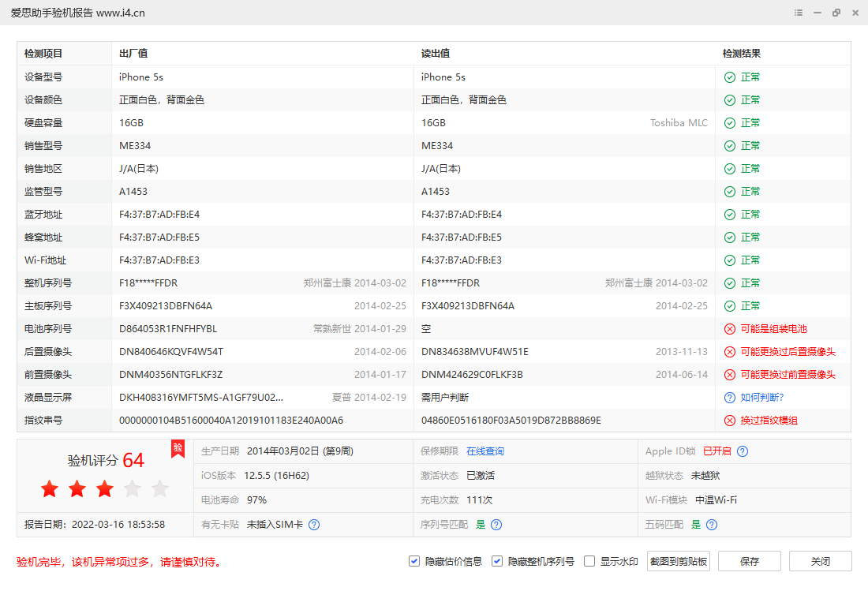Click the 需用户判断 LCD read value
868x591 pixels.
445,398
